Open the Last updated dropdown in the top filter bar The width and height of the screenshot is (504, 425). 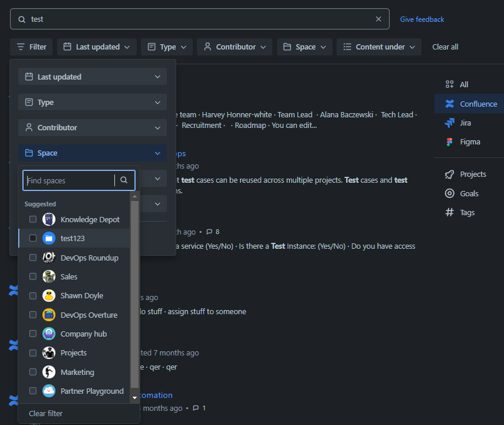click(97, 47)
